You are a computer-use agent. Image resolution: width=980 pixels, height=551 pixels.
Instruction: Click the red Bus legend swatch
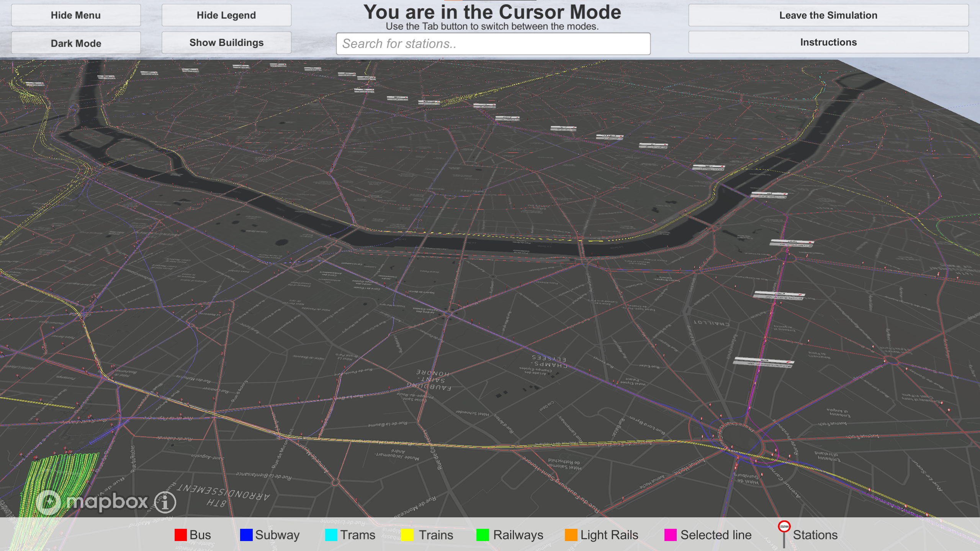point(180,535)
